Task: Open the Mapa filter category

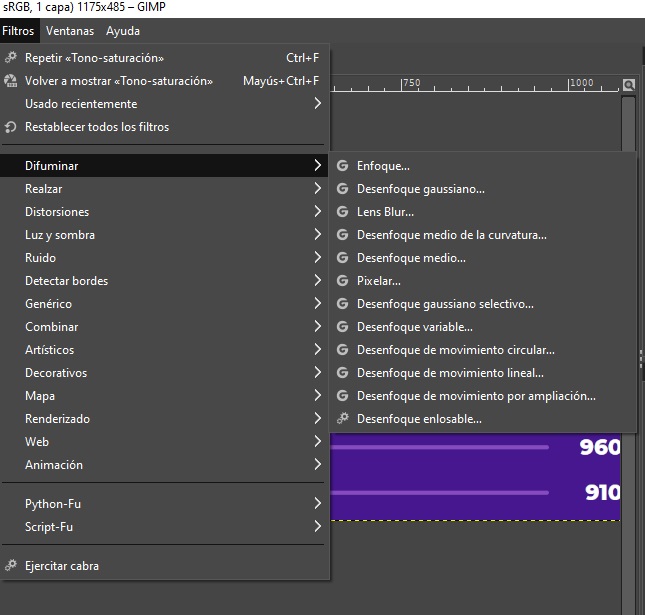Action: [x=164, y=396]
